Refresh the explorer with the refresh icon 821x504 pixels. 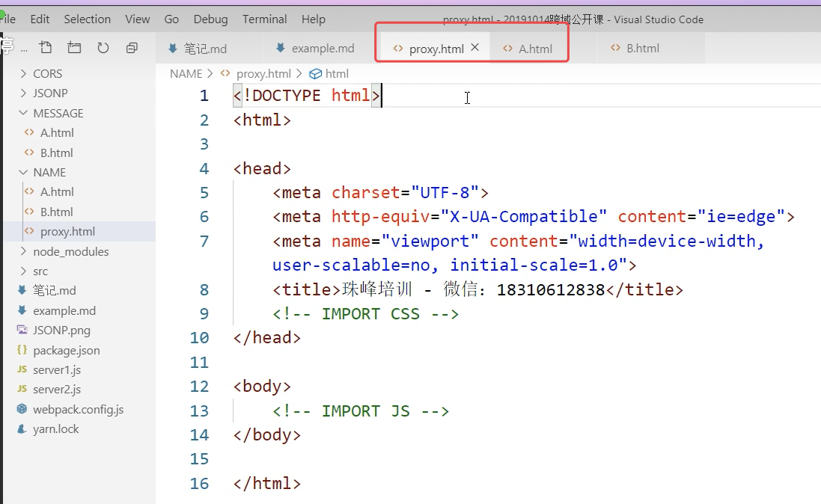103,48
